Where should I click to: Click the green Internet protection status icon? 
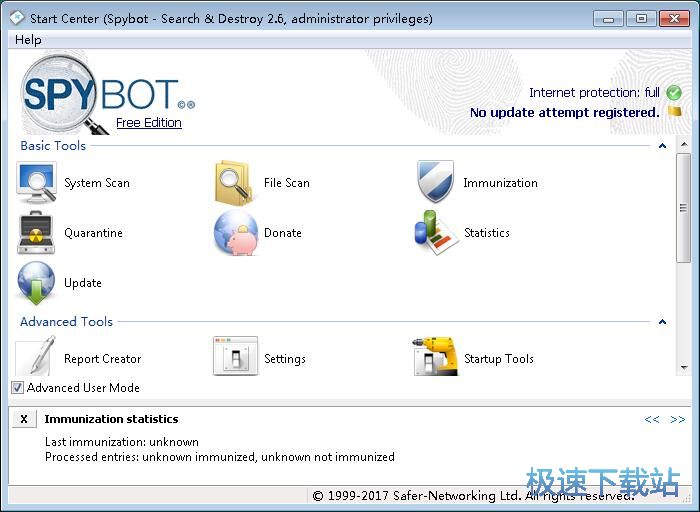pyautogui.click(x=674, y=93)
